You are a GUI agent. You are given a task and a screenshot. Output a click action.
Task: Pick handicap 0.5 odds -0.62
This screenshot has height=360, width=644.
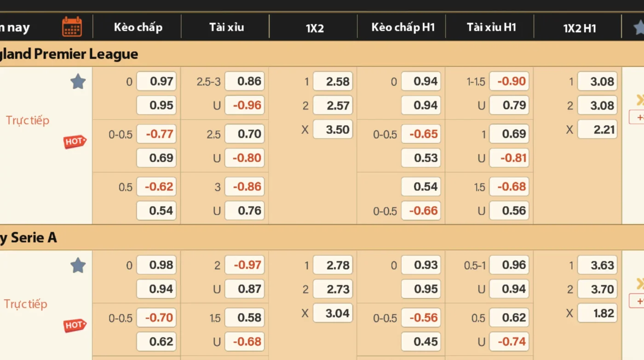click(x=156, y=187)
